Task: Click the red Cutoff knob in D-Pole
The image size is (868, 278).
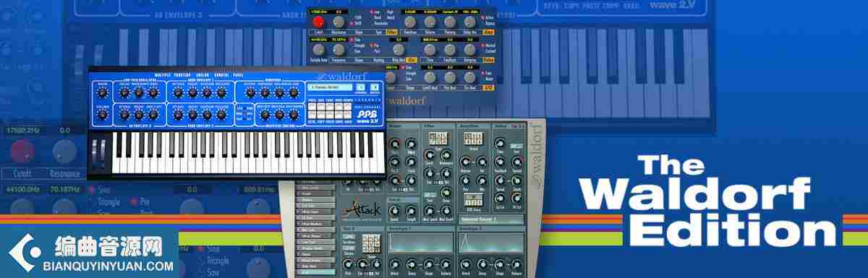Action: coord(318,22)
